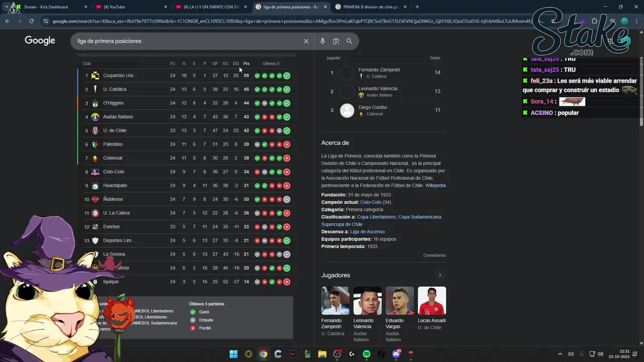Click Everton club crest
The width and height of the screenshot is (644, 362).
click(x=95, y=227)
